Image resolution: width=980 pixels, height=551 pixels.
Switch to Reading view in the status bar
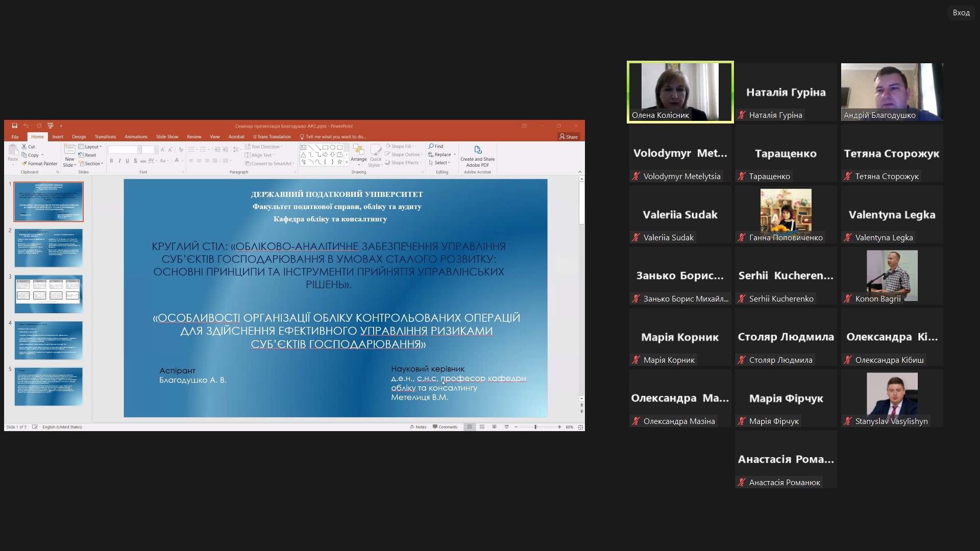pyautogui.click(x=494, y=427)
